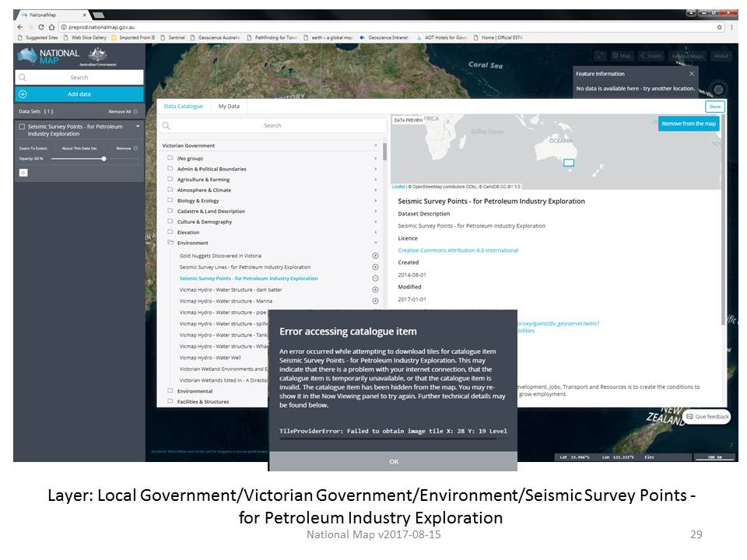Switch to the Data Catalogue tab
The width and height of the screenshot is (747, 560).
[x=184, y=107]
